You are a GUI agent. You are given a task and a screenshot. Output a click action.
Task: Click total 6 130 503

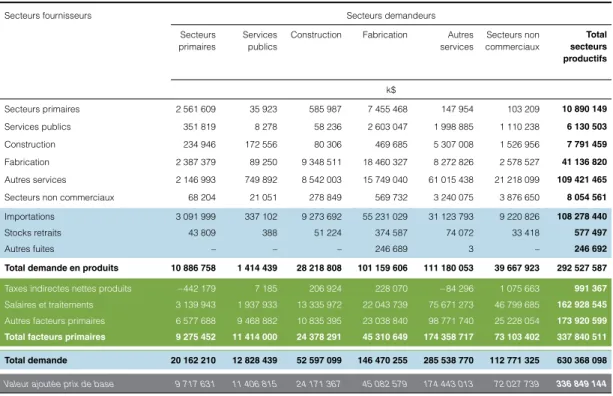coord(587,127)
